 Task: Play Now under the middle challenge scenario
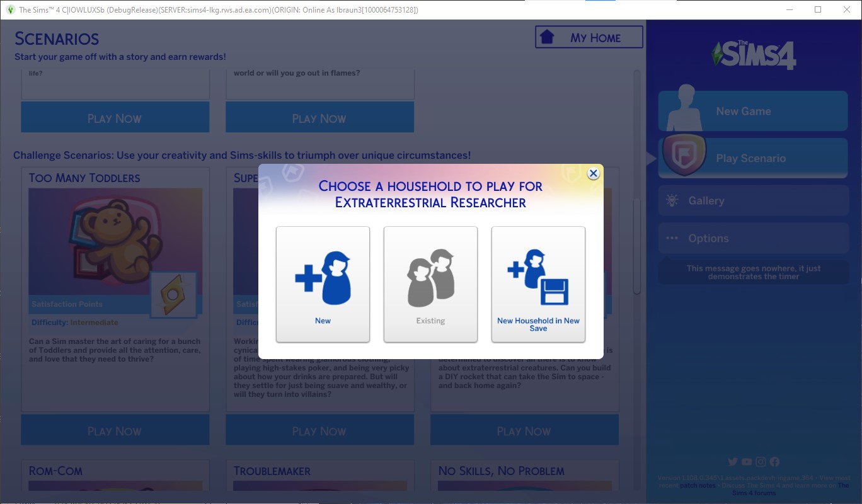[x=319, y=431]
